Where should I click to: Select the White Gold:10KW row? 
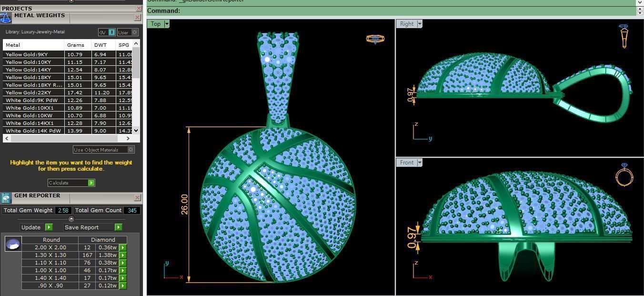click(68, 115)
